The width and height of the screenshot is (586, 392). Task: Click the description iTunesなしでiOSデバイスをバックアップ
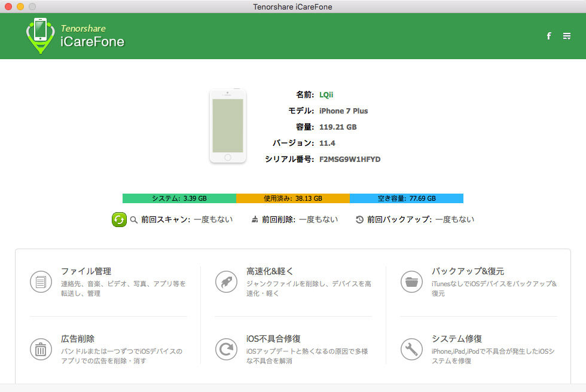click(x=494, y=289)
